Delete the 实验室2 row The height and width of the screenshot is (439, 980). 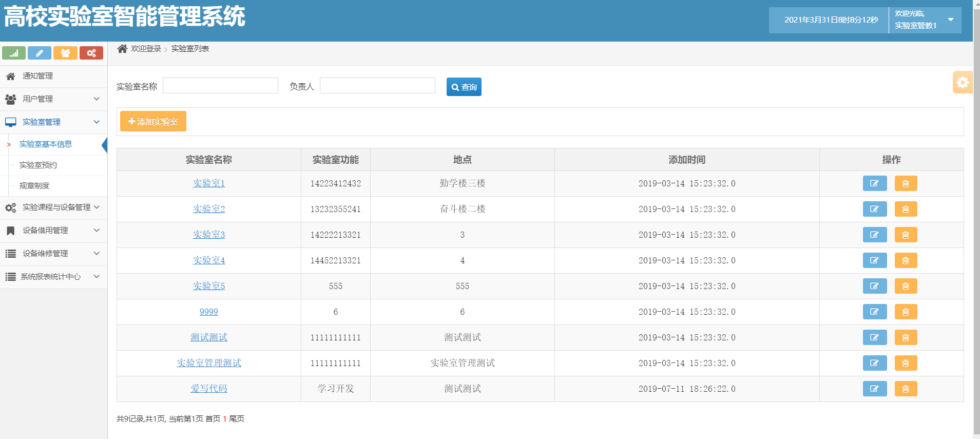coord(906,209)
